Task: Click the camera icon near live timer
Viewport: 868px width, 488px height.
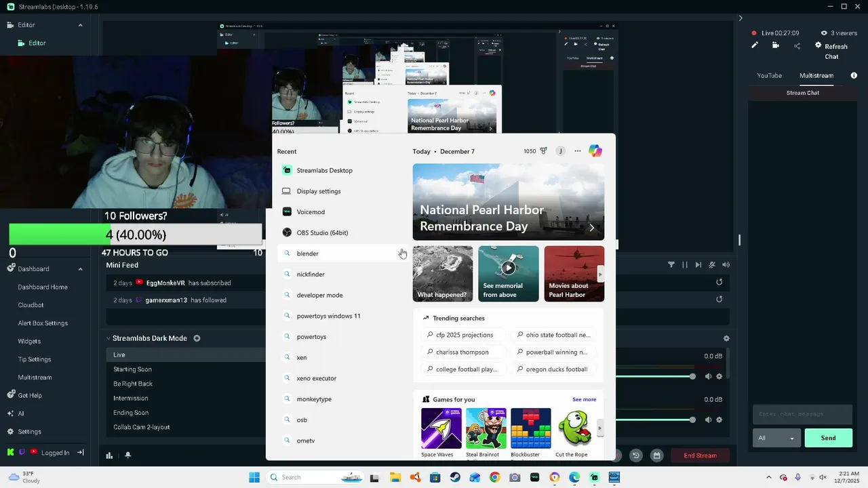Action: (776, 45)
